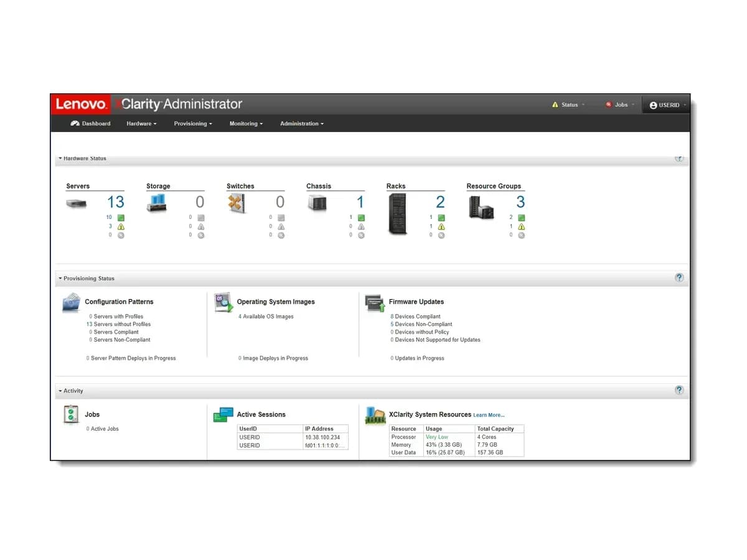The height and width of the screenshot is (560, 747).
Task: Open help for Provisioning Status section
Action: click(679, 278)
